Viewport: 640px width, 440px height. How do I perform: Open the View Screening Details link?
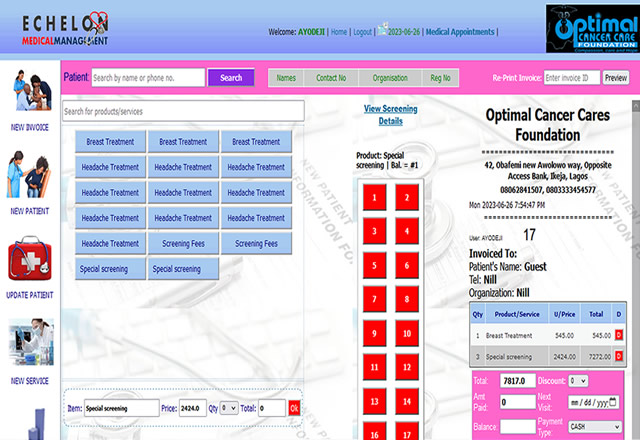click(x=391, y=115)
